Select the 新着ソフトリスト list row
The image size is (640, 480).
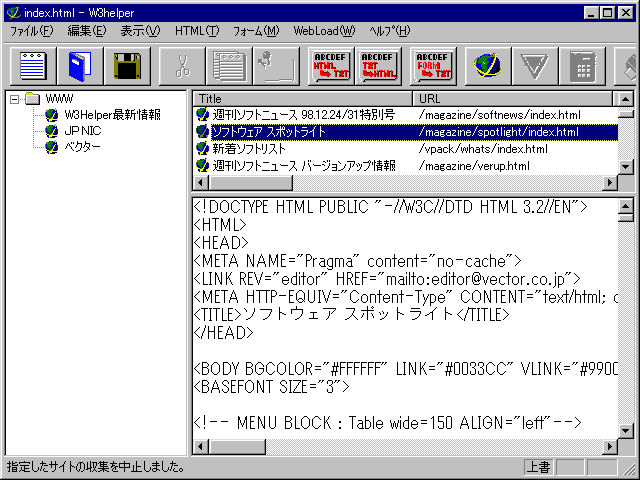(x=406, y=149)
